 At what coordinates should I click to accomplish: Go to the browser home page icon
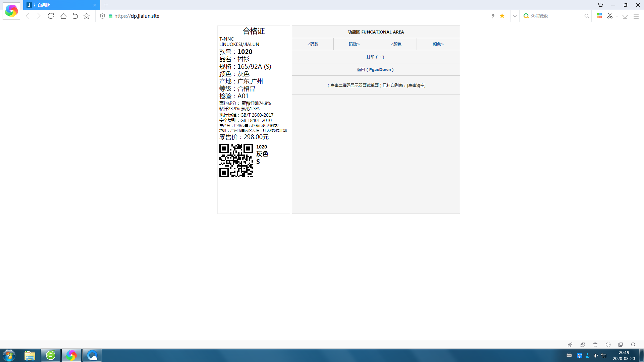point(63,16)
